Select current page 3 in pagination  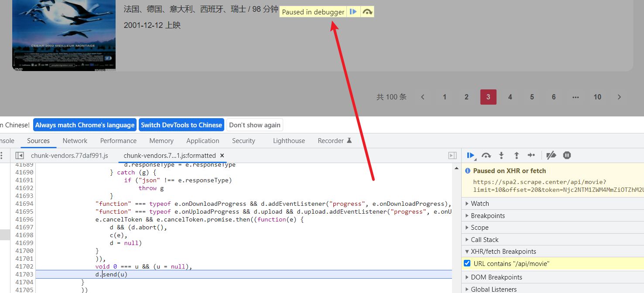pyautogui.click(x=488, y=97)
